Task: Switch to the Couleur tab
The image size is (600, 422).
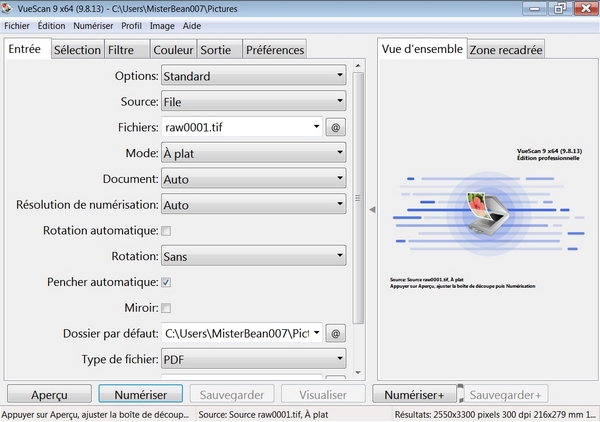Action: 173,50
